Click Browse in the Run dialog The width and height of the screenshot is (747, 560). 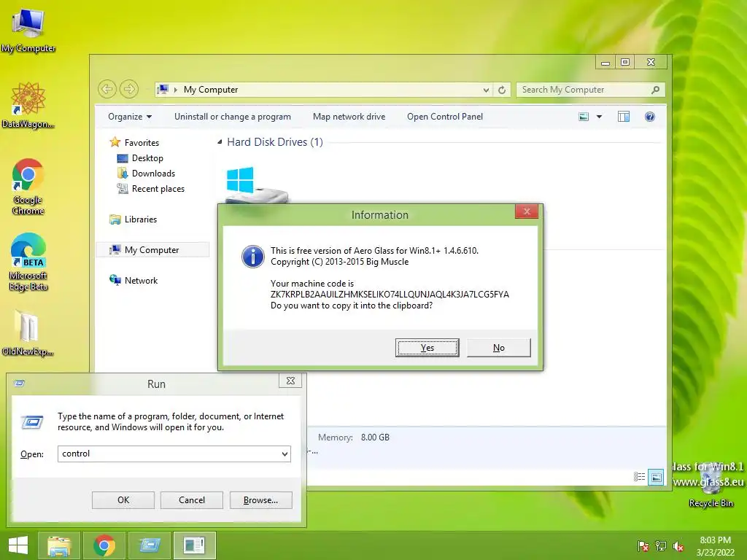(x=260, y=500)
